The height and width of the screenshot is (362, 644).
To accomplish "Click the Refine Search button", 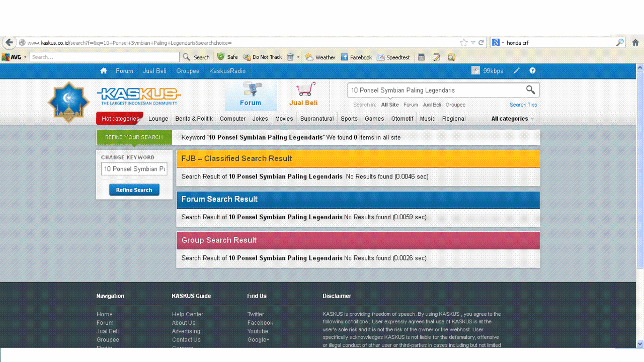I will 134,190.
